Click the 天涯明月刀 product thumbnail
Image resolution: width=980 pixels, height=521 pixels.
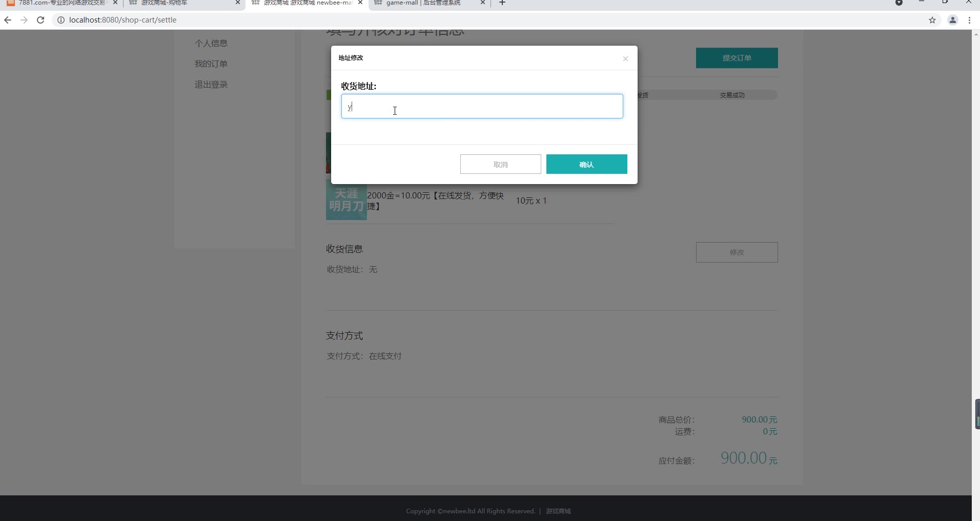click(x=346, y=199)
